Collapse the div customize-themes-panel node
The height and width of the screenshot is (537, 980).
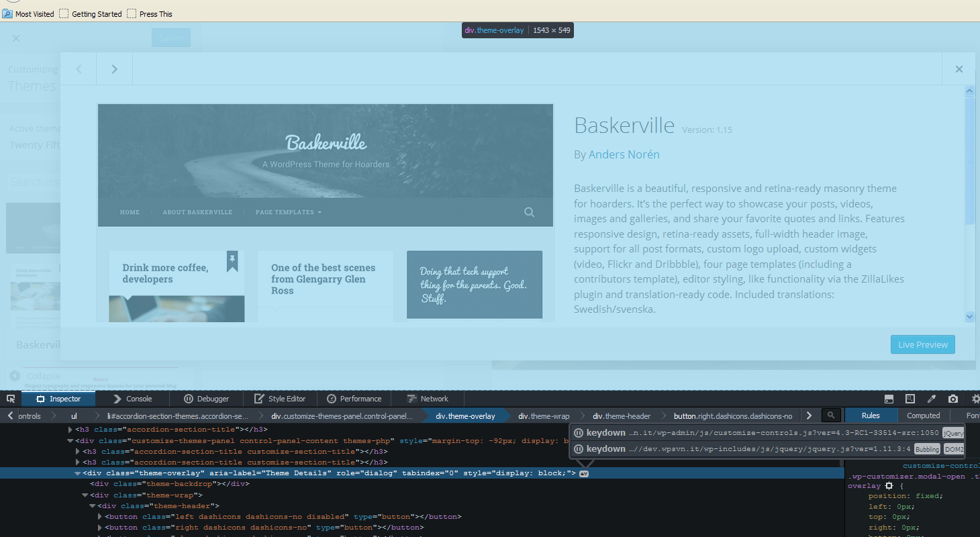pos(70,440)
